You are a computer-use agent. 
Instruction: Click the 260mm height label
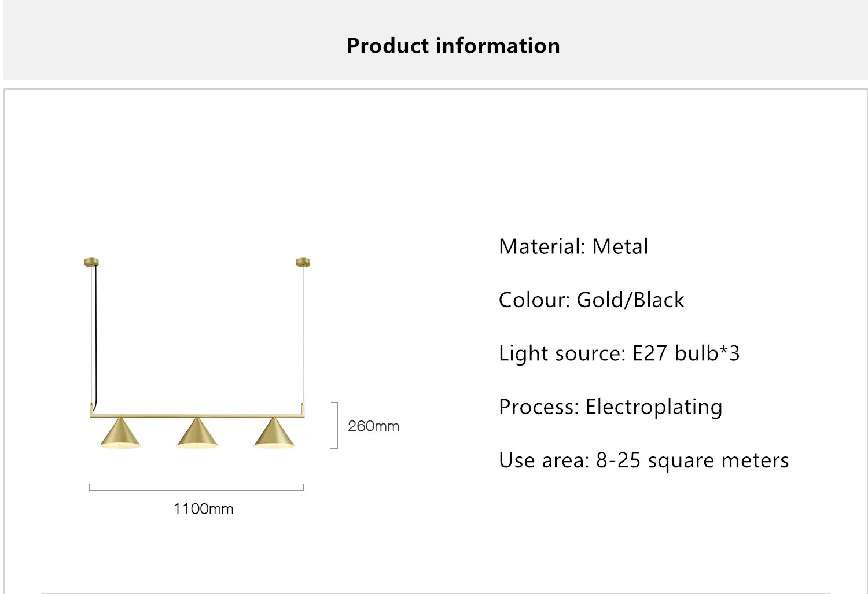[373, 426]
